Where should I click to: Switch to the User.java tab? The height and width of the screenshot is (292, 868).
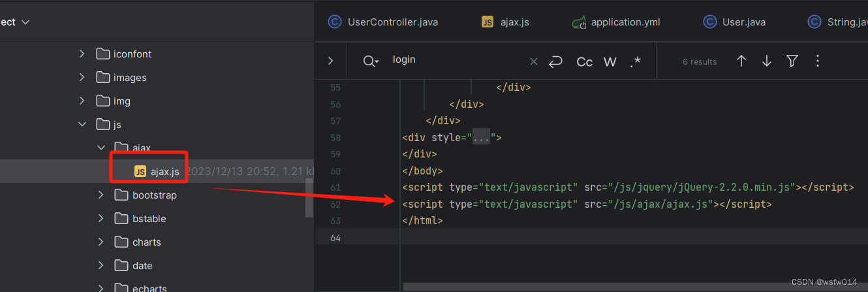pyautogui.click(x=735, y=22)
